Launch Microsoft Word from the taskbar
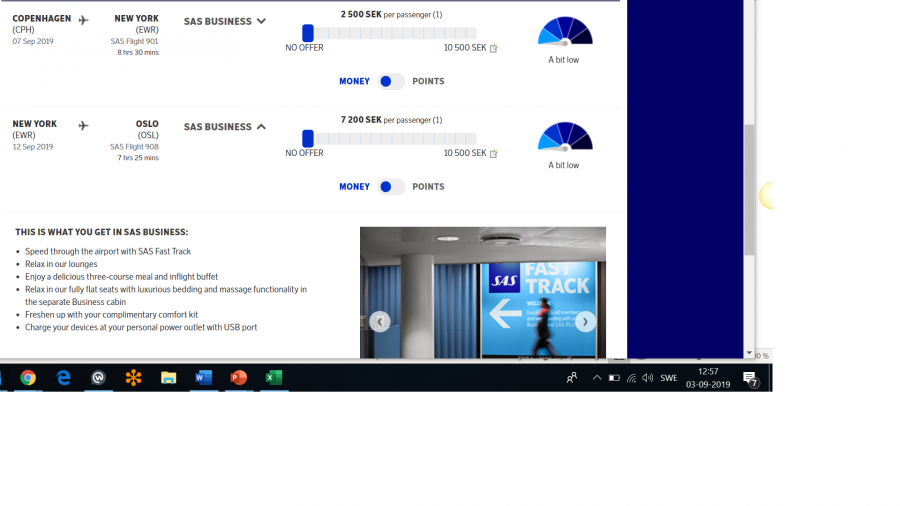Image resolution: width=900 pixels, height=506 pixels. pyautogui.click(x=203, y=377)
